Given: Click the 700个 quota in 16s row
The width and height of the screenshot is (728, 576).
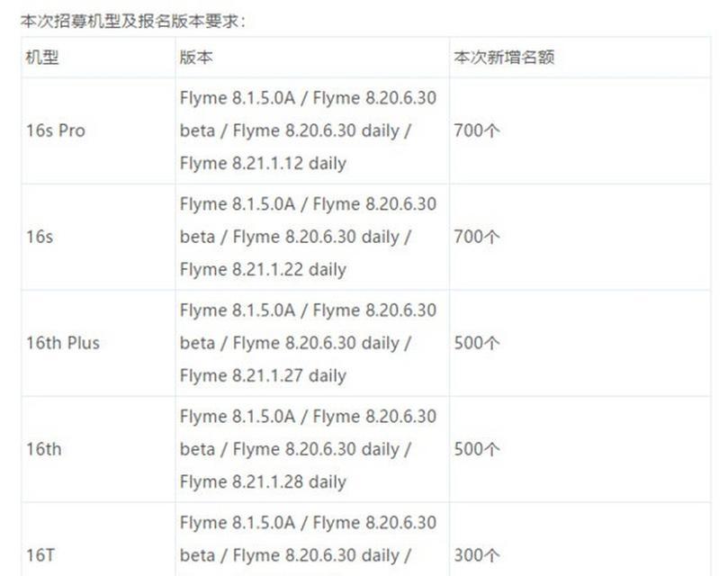Looking at the screenshot, I should [x=477, y=237].
